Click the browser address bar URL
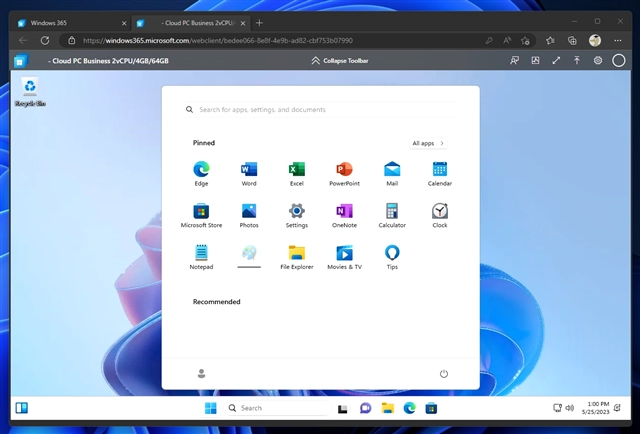Screen dimensions: 640x434 [x=218, y=40]
